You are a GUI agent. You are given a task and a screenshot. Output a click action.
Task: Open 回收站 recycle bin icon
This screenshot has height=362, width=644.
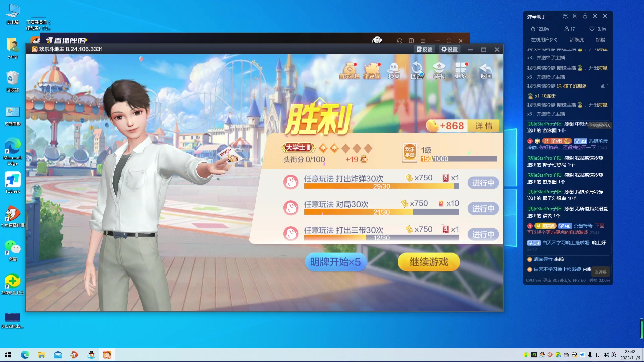pos(13,81)
